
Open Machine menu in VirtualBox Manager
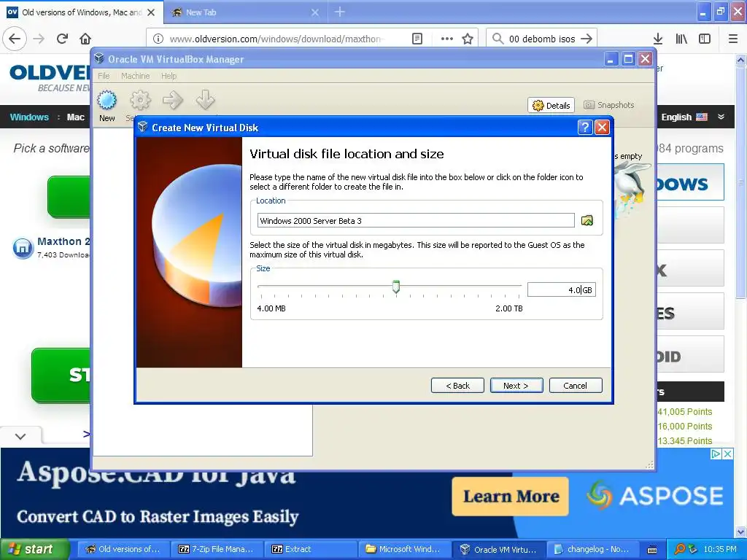coord(135,76)
